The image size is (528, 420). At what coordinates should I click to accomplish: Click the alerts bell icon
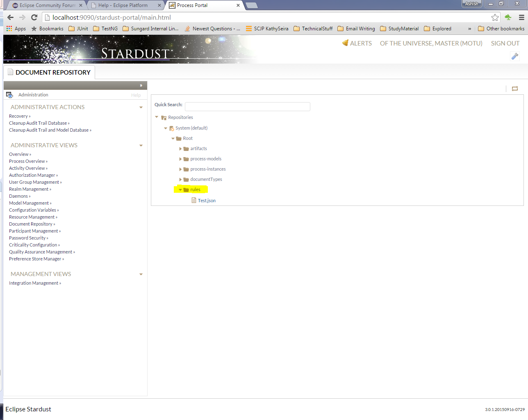(x=345, y=43)
